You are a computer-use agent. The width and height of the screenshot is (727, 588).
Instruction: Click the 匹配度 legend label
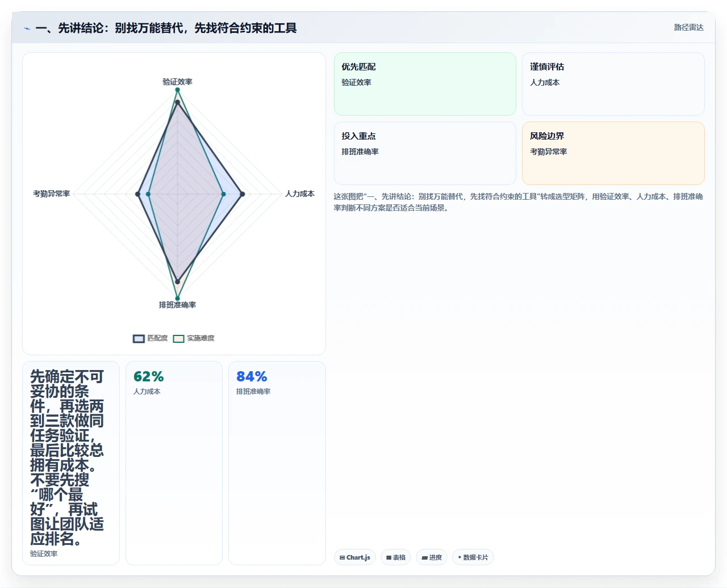point(157,338)
